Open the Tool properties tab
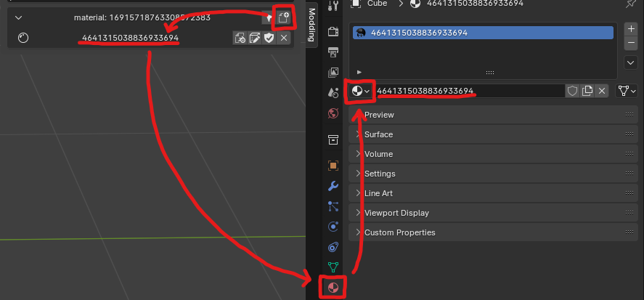644x300 pixels. click(333, 5)
